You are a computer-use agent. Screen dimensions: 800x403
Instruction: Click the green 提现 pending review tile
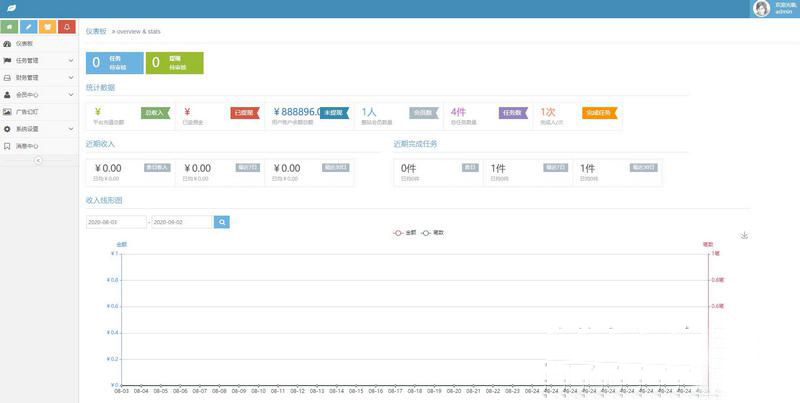coord(174,63)
